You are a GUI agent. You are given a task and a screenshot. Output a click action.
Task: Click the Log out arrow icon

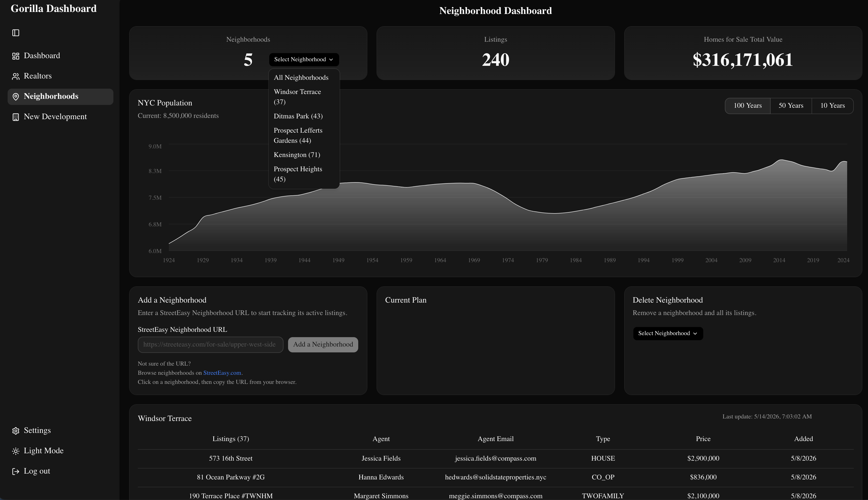point(16,471)
